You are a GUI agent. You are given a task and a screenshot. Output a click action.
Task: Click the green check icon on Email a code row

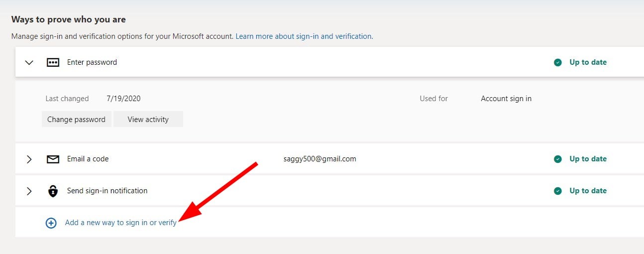tap(558, 159)
